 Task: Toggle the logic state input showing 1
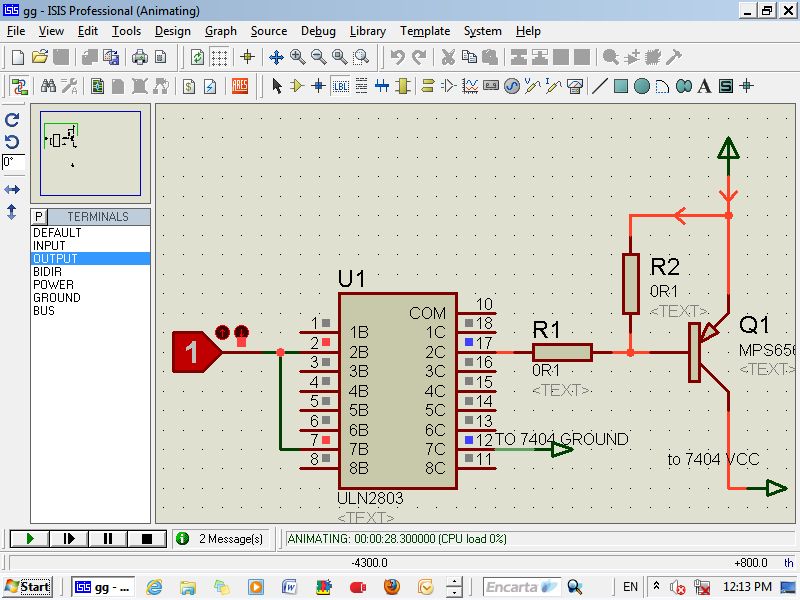click(x=196, y=352)
